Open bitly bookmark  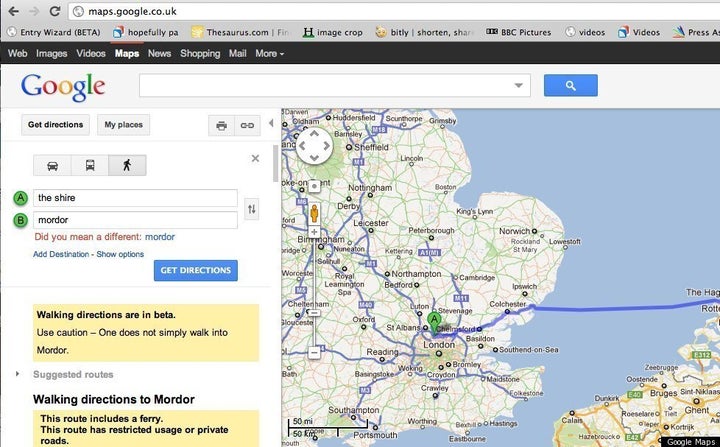pos(424,32)
